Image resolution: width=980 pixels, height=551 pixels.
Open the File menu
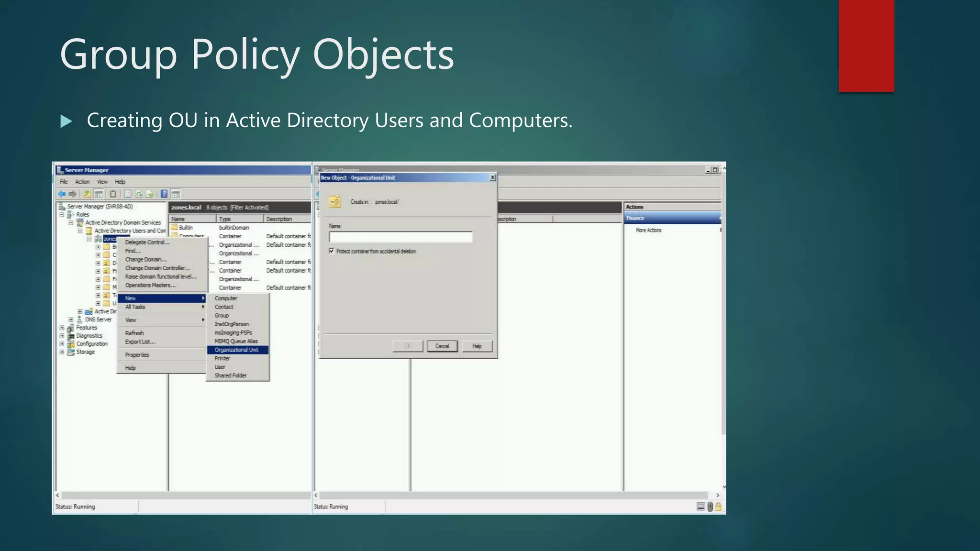[64, 182]
